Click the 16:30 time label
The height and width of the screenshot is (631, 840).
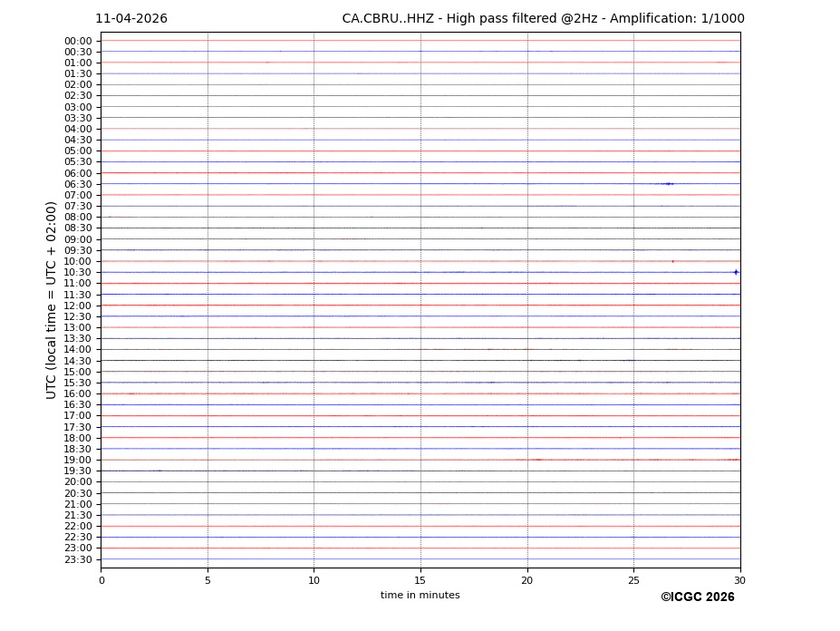coord(78,404)
